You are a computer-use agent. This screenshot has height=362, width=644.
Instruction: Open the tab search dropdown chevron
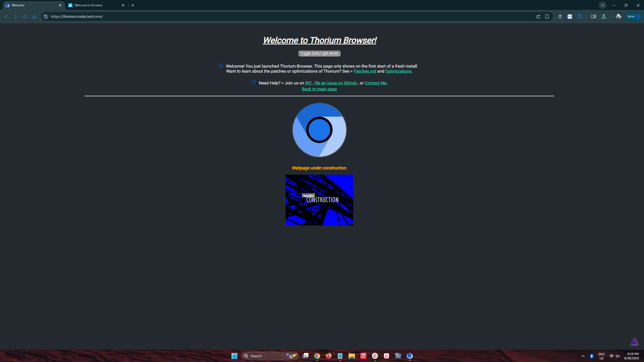pyautogui.click(x=603, y=5)
